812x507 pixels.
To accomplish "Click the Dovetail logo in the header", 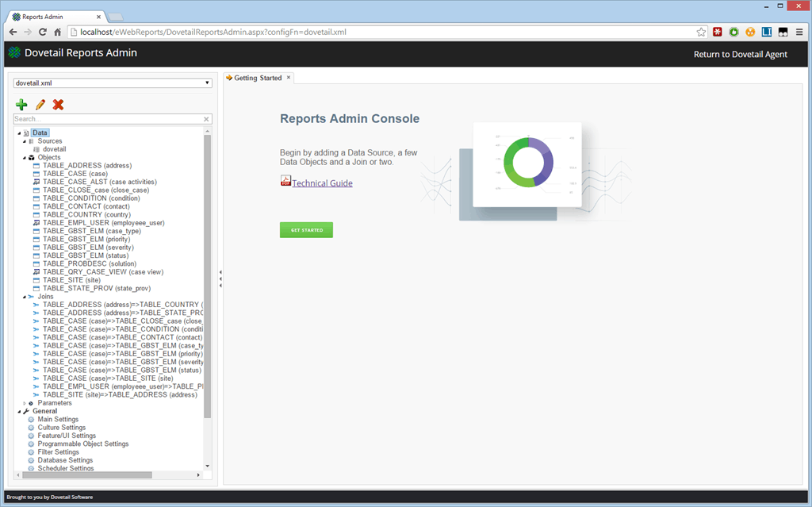I will [x=14, y=52].
